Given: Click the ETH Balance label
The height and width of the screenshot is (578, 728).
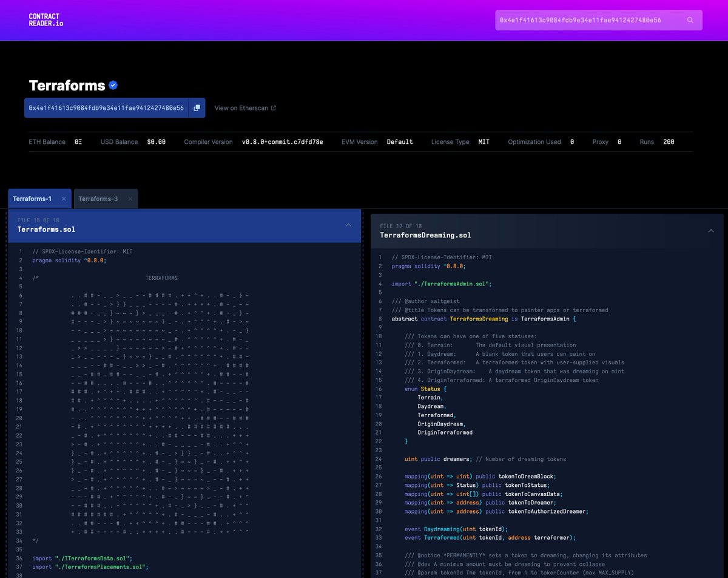Looking at the screenshot, I should [47, 141].
